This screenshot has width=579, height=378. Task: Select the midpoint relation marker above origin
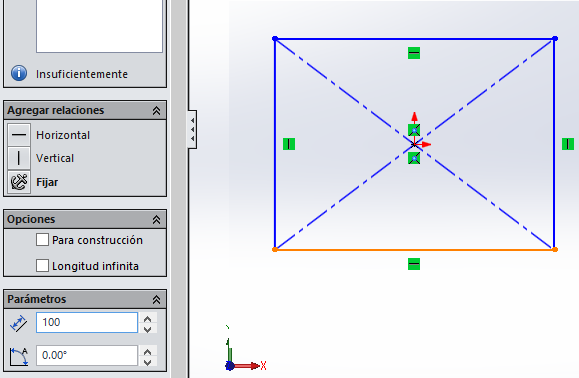[x=414, y=130]
